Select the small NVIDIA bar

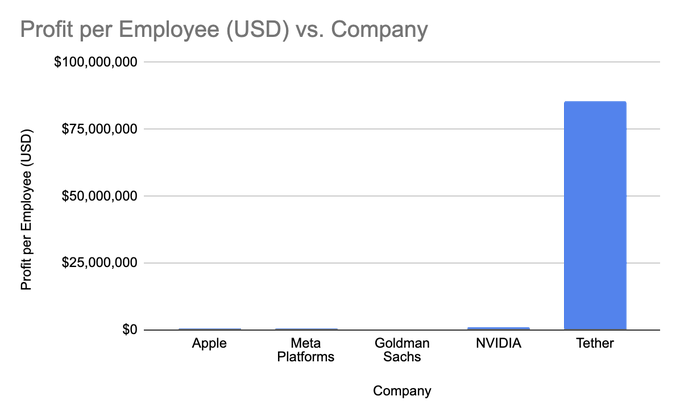pos(498,328)
